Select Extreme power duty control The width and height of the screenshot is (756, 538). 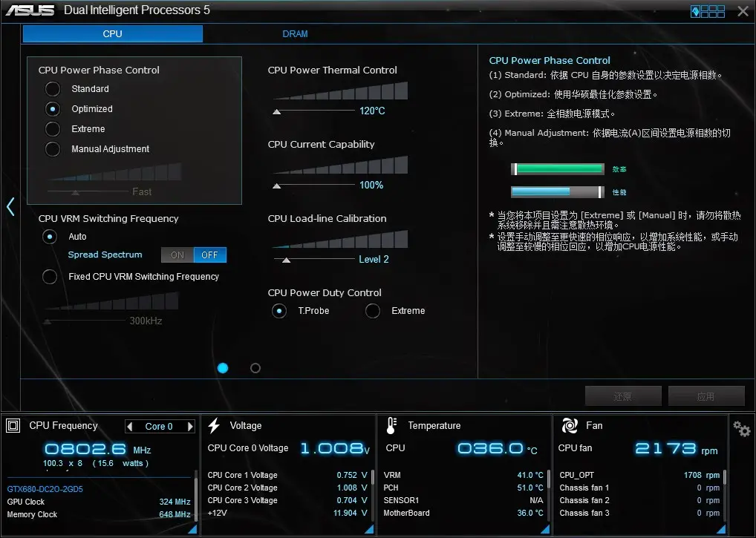tap(373, 311)
